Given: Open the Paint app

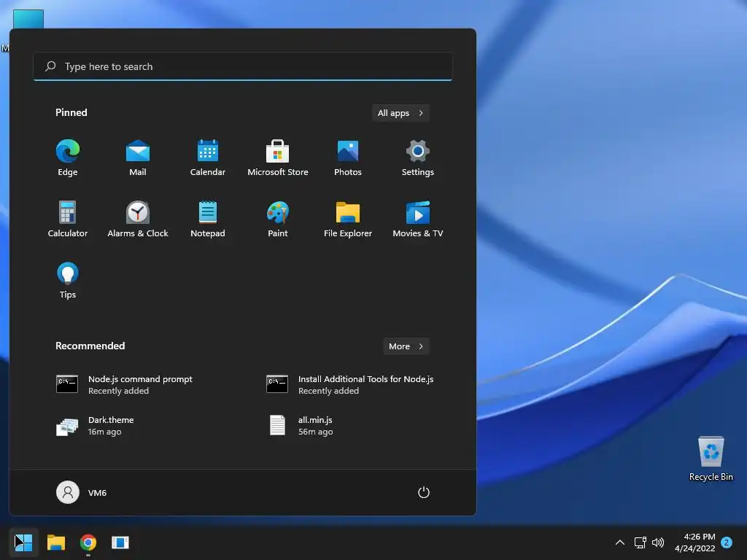Looking at the screenshot, I should click(278, 219).
